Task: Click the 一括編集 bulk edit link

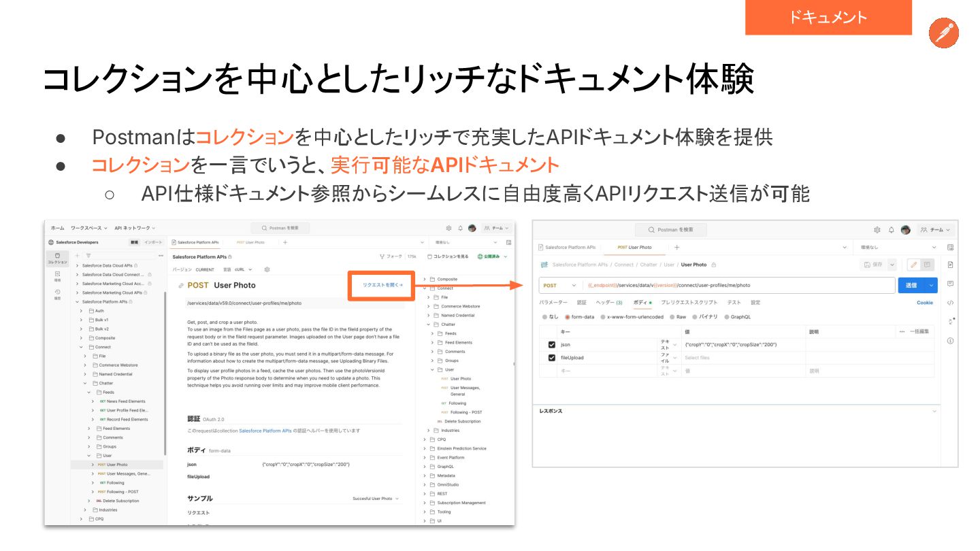Action: click(919, 331)
